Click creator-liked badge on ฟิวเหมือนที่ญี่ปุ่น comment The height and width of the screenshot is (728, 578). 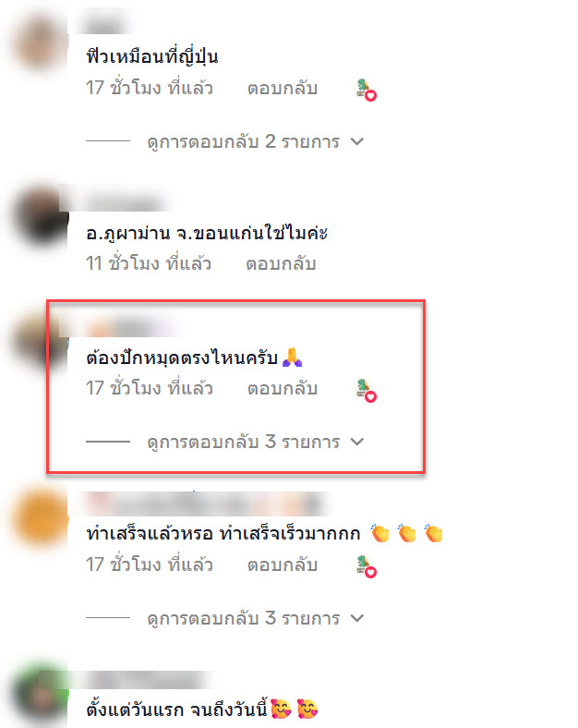pos(366,90)
